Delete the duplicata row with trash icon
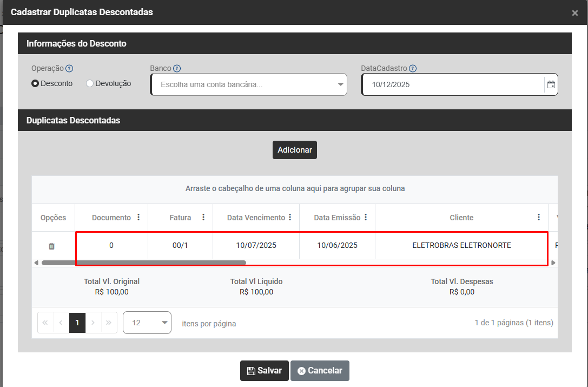 click(51, 246)
